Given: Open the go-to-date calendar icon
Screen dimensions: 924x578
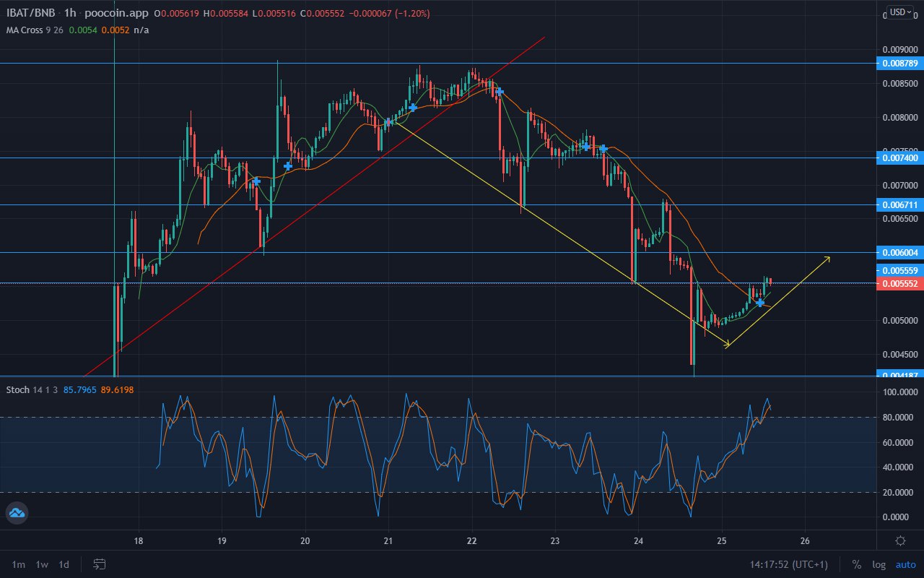Looking at the screenshot, I should (x=100, y=564).
